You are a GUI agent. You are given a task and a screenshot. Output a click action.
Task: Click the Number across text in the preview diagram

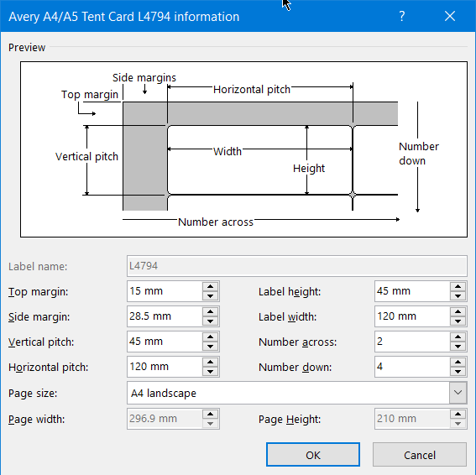[x=216, y=222]
